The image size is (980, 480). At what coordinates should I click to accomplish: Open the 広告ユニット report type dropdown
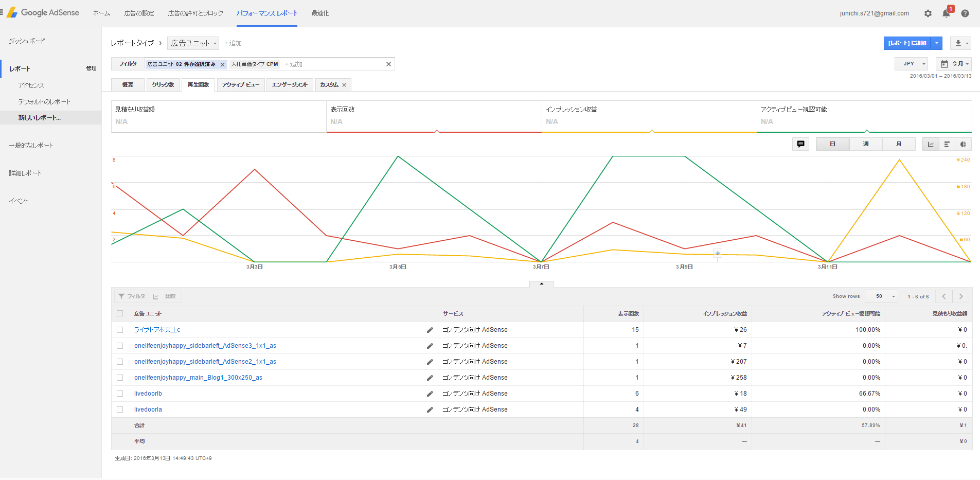tap(193, 43)
